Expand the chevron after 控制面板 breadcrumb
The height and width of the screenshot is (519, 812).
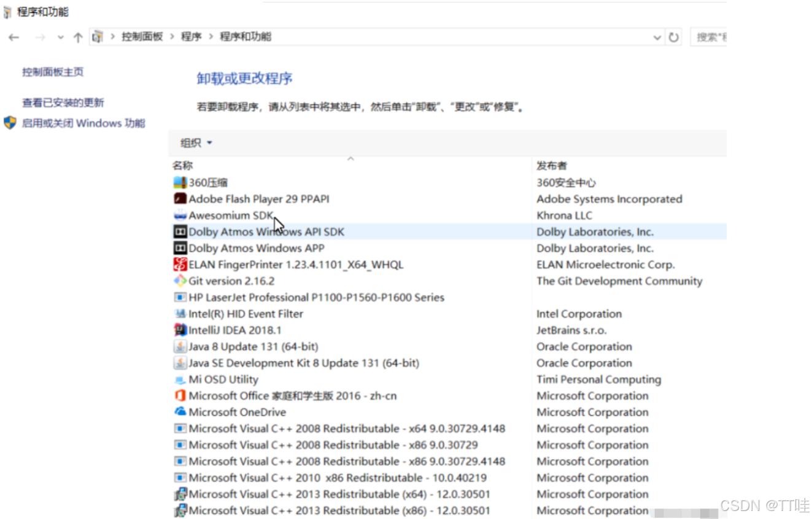click(x=172, y=37)
